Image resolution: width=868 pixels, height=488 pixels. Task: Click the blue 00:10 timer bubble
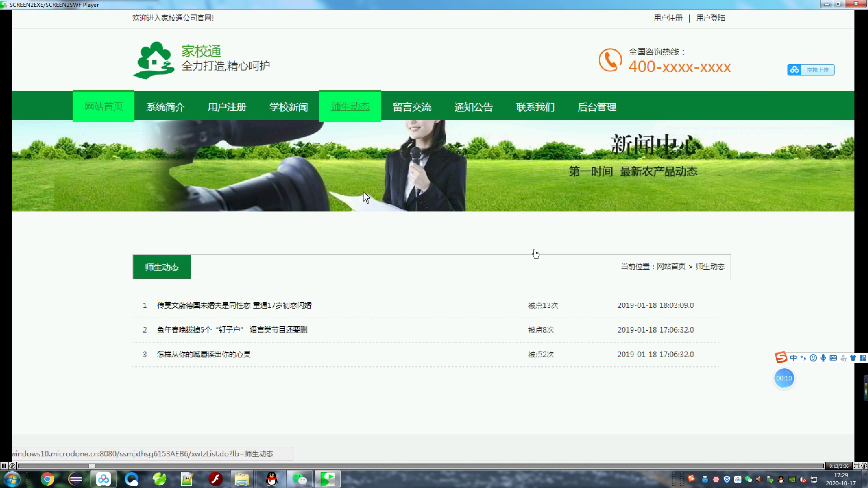(784, 378)
